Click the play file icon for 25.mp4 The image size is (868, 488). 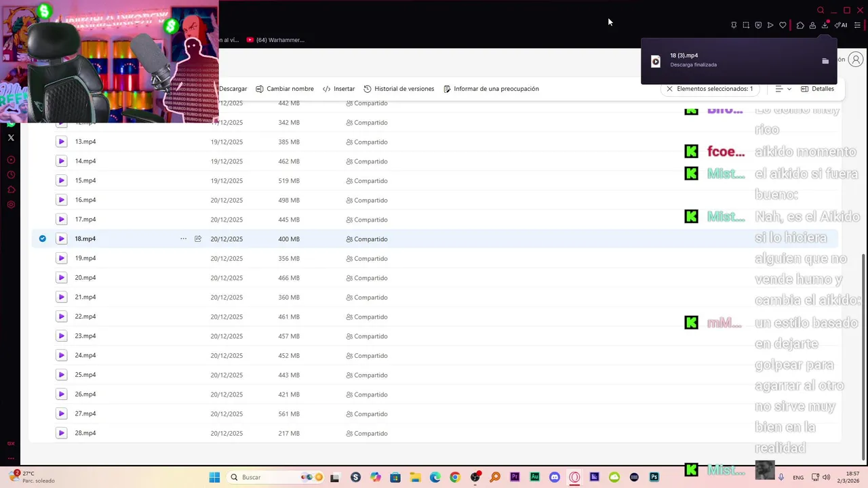click(61, 375)
